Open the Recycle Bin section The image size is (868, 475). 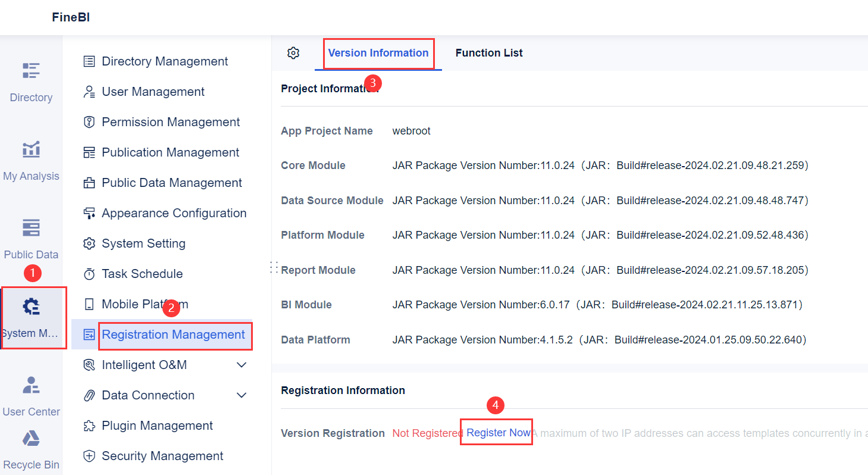tap(31, 449)
